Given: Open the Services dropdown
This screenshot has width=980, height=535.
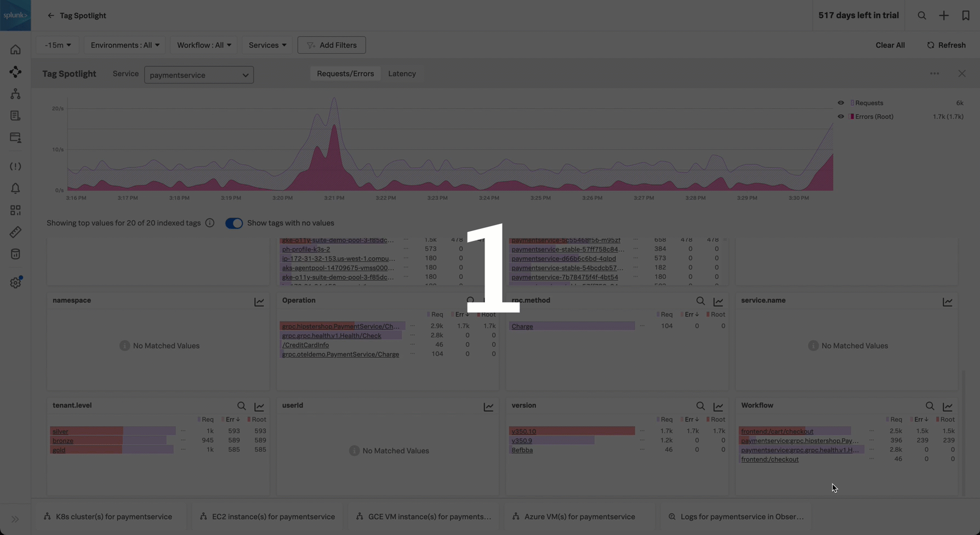Looking at the screenshot, I should [x=267, y=45].
